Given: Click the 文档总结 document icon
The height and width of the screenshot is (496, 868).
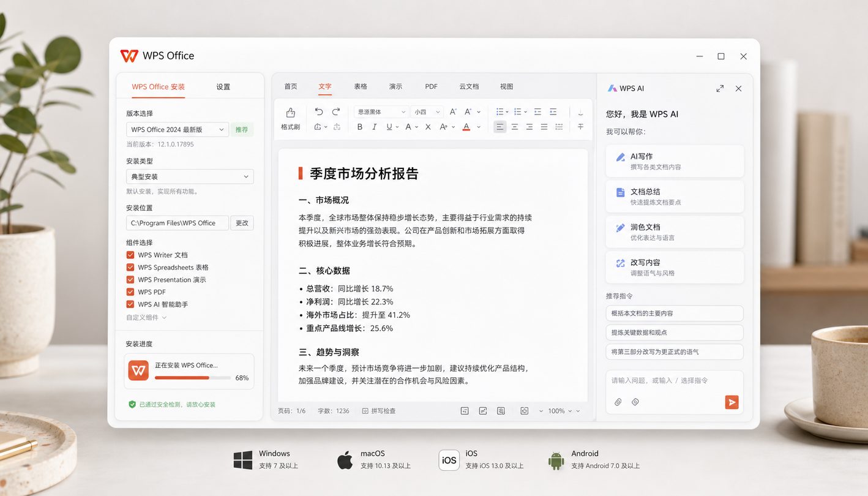Looking at the screenshot, I should coord(620,192).
